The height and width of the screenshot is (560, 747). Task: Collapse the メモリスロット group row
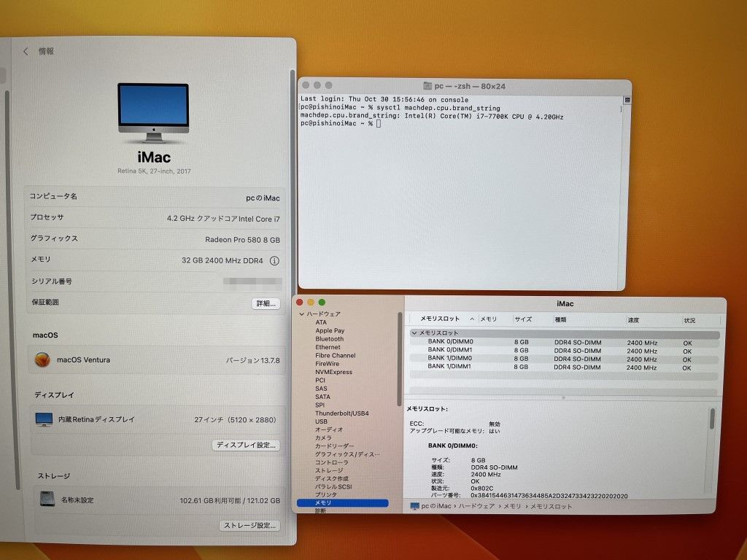pos(414,332)
